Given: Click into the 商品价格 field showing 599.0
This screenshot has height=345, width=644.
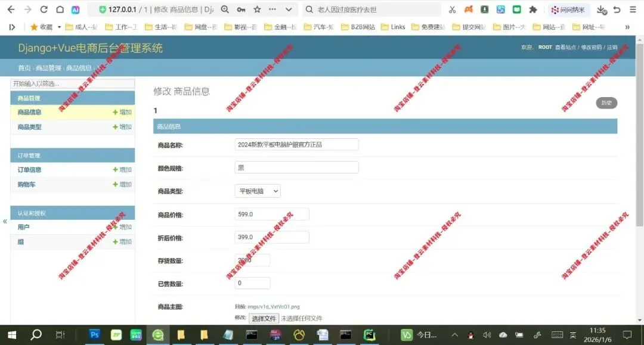Looking at the screenshot, I should [x=272, y=214].
